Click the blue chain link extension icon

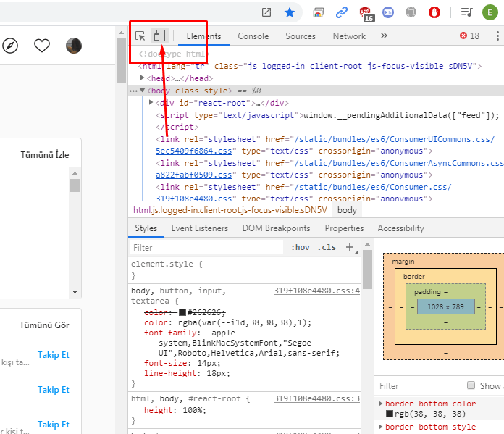tap(342, 12)
